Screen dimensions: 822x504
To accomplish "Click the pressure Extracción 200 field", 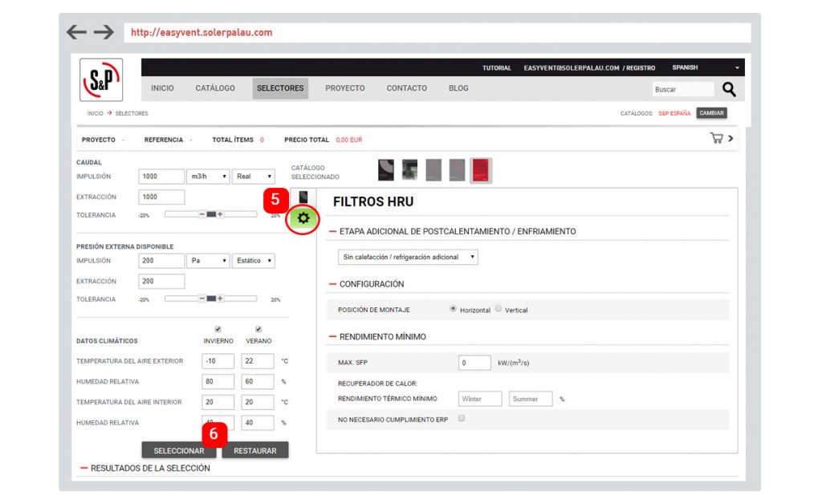I will 161,282.
